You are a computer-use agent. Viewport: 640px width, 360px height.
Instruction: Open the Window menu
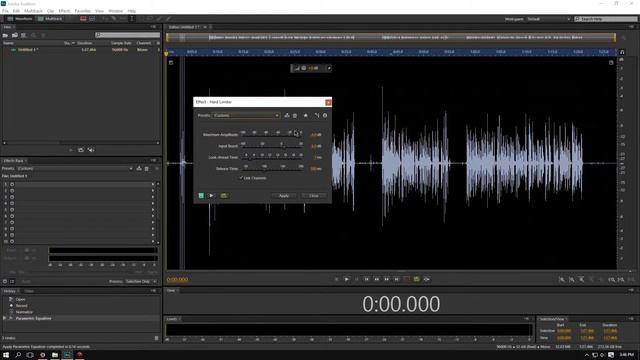tap(116, 11)
